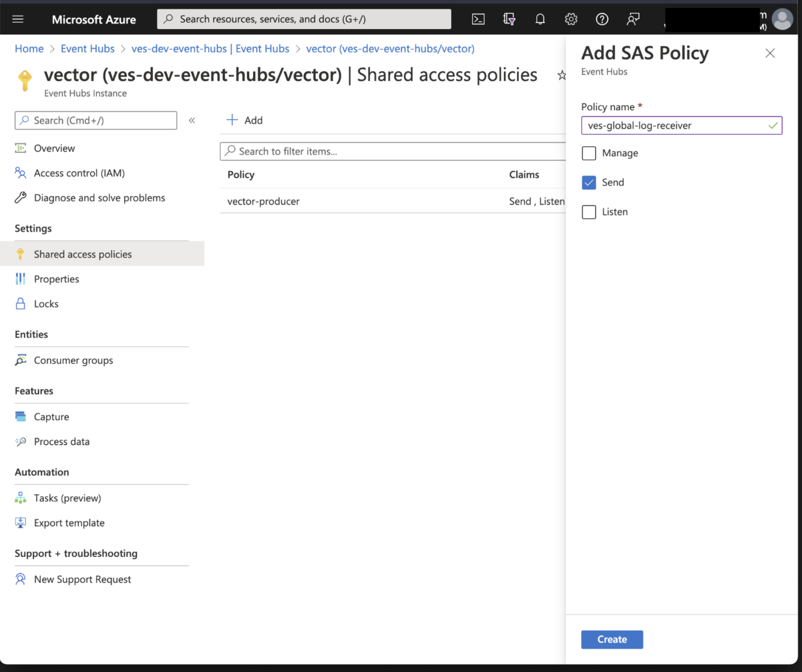Image resolution: width=802 pixels, height=672 pixels.
Task: Open portal settings gear
Action: tap(571, 19)
